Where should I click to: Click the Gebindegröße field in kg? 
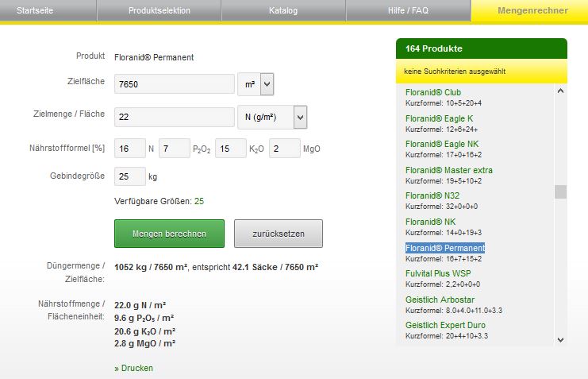pyautogui.click(x=130, y=176)
